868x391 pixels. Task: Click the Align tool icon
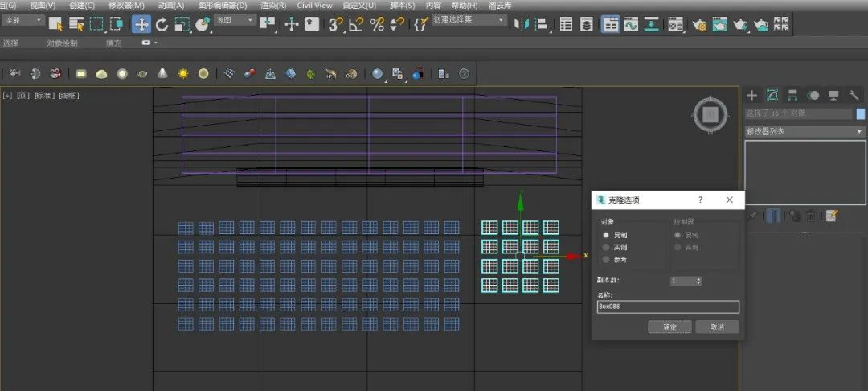point(542,24)
